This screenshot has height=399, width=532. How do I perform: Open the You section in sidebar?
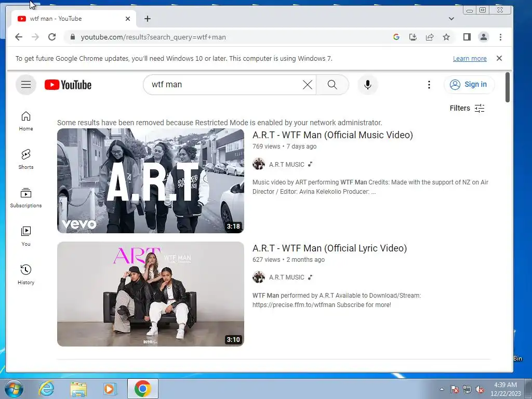pyautogui.click(x=26, y=236)
